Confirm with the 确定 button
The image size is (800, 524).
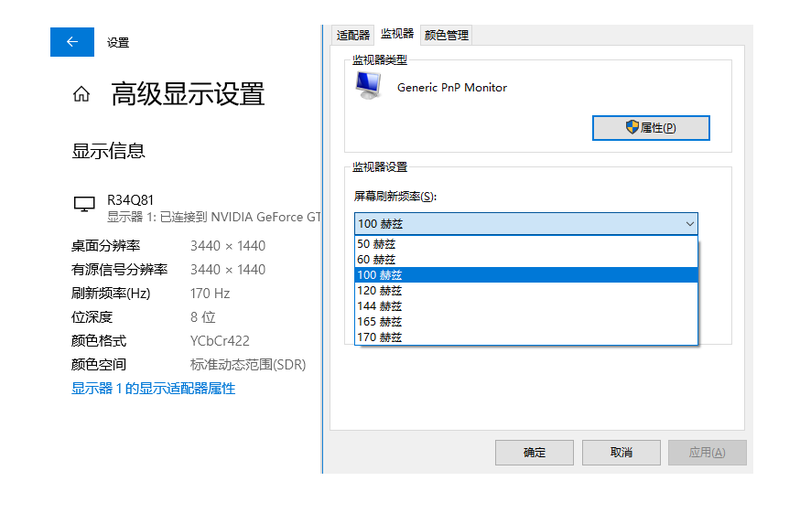(x=534, y=453)
